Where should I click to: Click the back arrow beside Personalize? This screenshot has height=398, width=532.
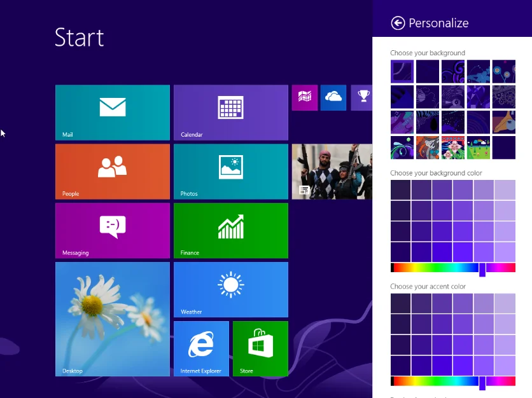coord(398,23)
